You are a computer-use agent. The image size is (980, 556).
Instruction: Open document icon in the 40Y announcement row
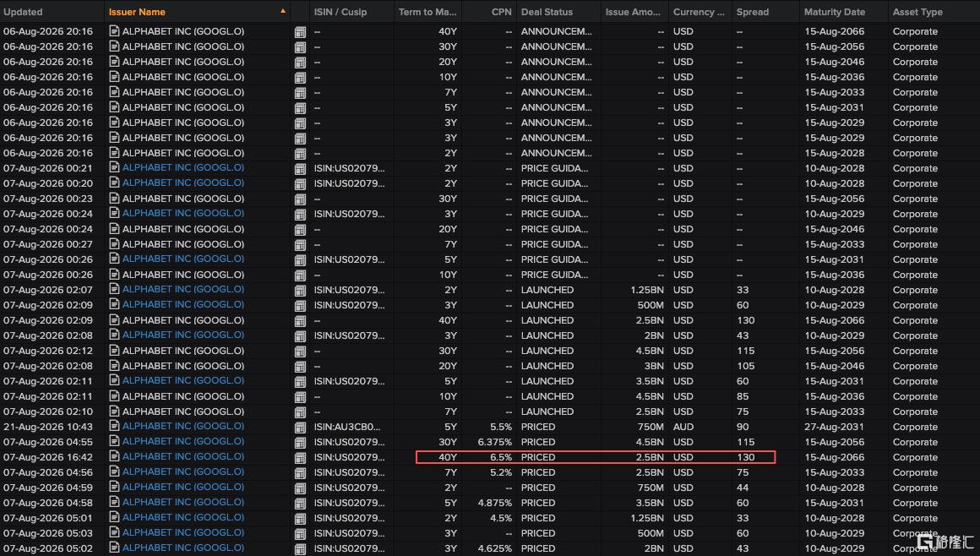[x=114, y=30]
